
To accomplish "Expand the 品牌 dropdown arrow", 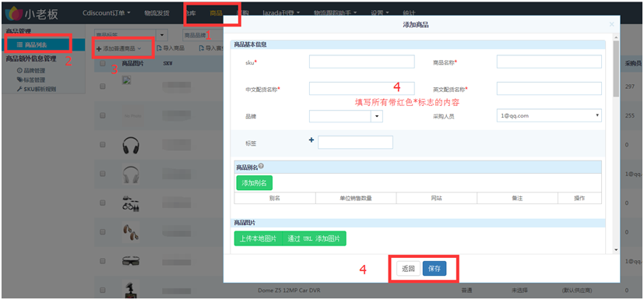I will point(377,116).
